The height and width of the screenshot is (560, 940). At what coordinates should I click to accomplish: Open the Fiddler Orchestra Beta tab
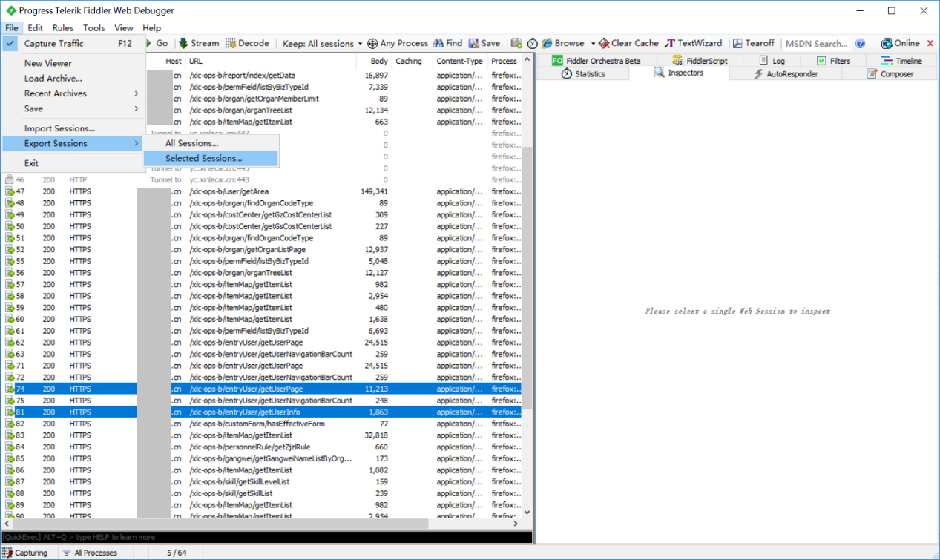click(596, 61)
